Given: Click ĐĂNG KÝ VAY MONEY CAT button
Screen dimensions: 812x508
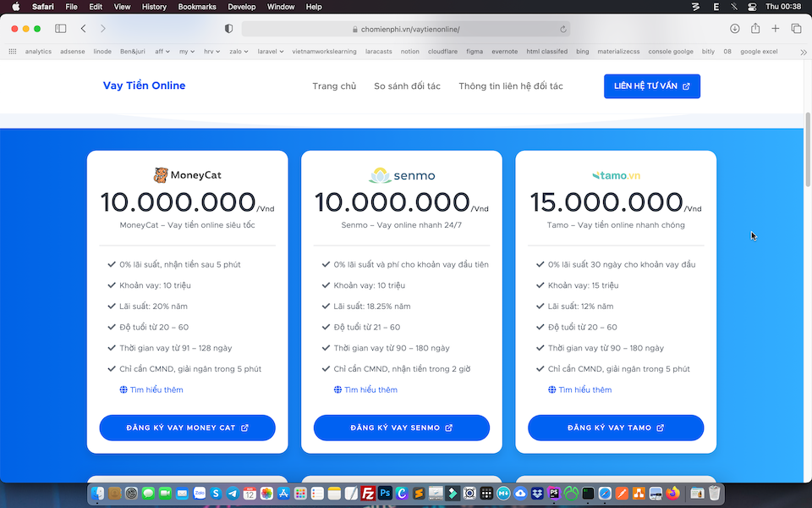Looking at the screenshot, I should click(188, 428).
